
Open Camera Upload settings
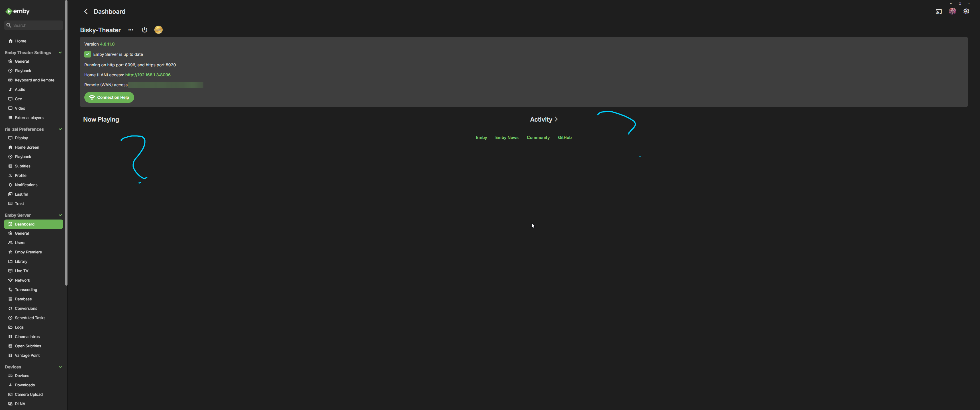[x=34, y=395]
